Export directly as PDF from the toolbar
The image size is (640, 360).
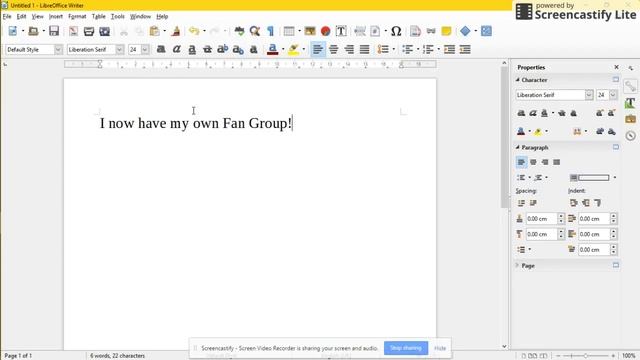click(x=73, y=31)
